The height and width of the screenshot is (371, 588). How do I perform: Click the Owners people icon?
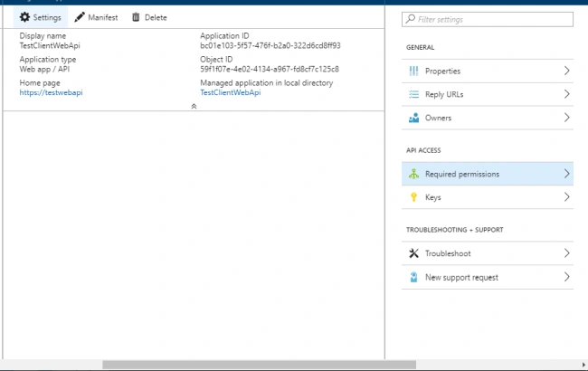pos(413,118)
